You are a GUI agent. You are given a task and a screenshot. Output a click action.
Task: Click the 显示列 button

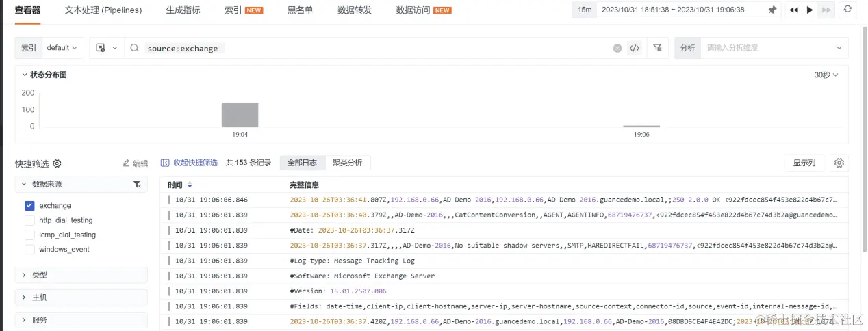coord(804,163)
